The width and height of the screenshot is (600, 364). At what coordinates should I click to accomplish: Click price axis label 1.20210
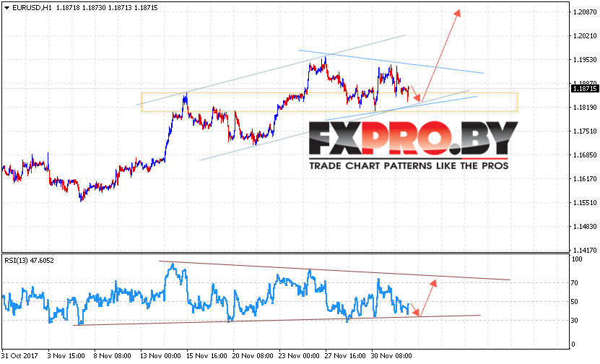[x=585, y=36]
